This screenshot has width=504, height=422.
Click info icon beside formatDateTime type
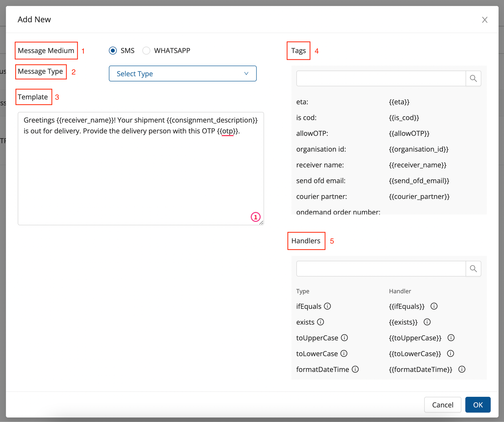click(355, 369)
